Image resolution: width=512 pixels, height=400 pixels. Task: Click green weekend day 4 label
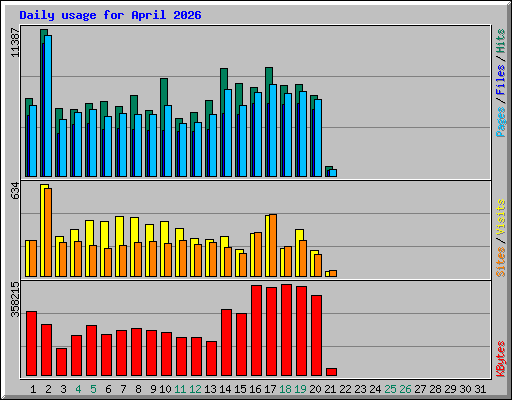[x=78, y=389]
